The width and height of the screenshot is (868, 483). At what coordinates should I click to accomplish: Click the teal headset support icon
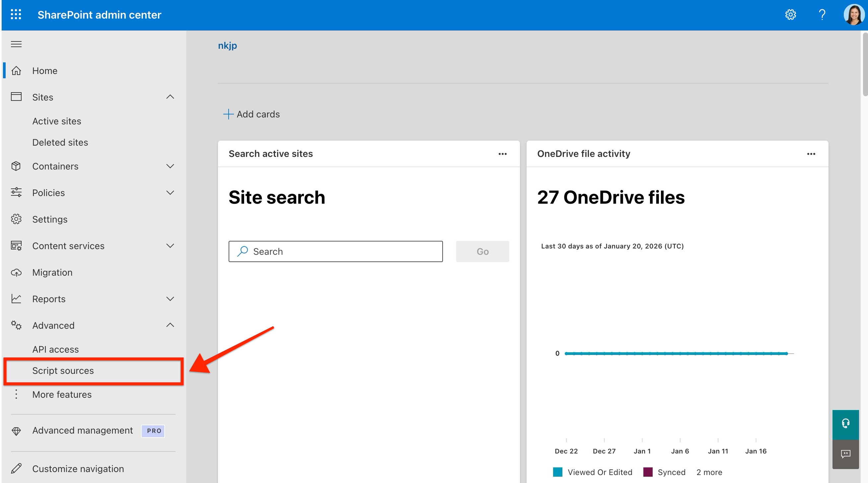coord(846,424)
